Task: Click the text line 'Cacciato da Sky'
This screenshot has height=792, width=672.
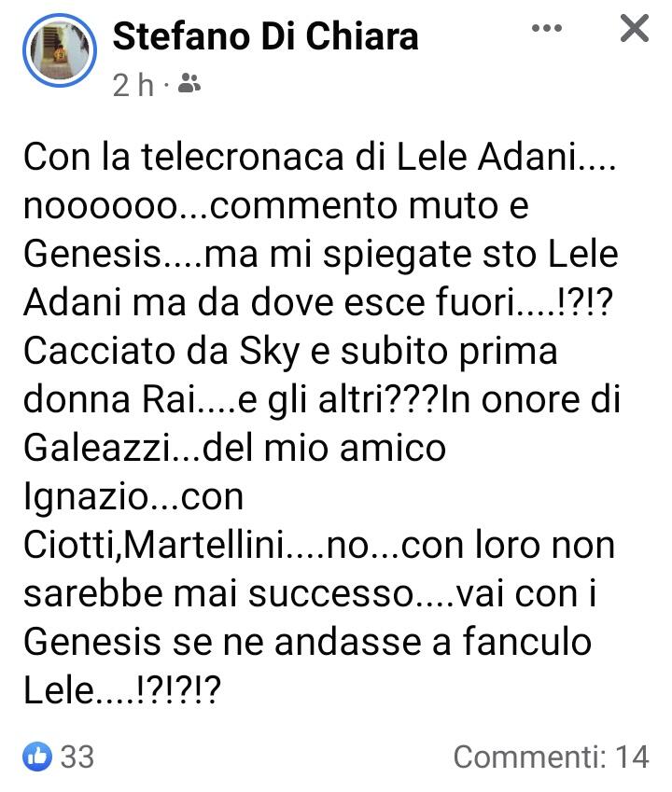Action: (x=290, y=352)
